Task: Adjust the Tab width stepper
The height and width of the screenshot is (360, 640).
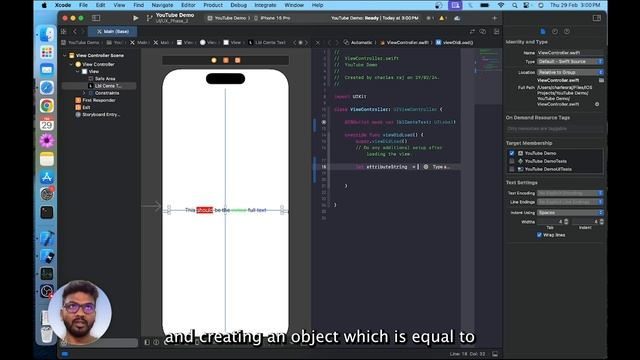Action: 566,222
